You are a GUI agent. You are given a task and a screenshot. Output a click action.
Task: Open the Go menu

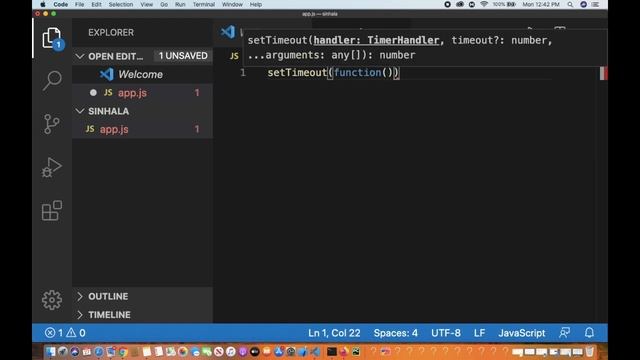[164, 4]
